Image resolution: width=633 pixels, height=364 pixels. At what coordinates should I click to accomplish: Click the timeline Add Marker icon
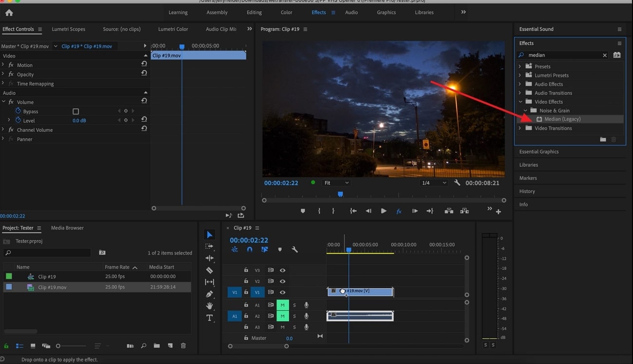279,250
